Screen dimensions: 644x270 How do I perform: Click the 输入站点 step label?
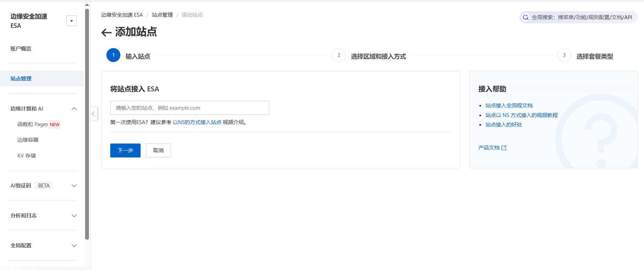(x=138, y=56)
